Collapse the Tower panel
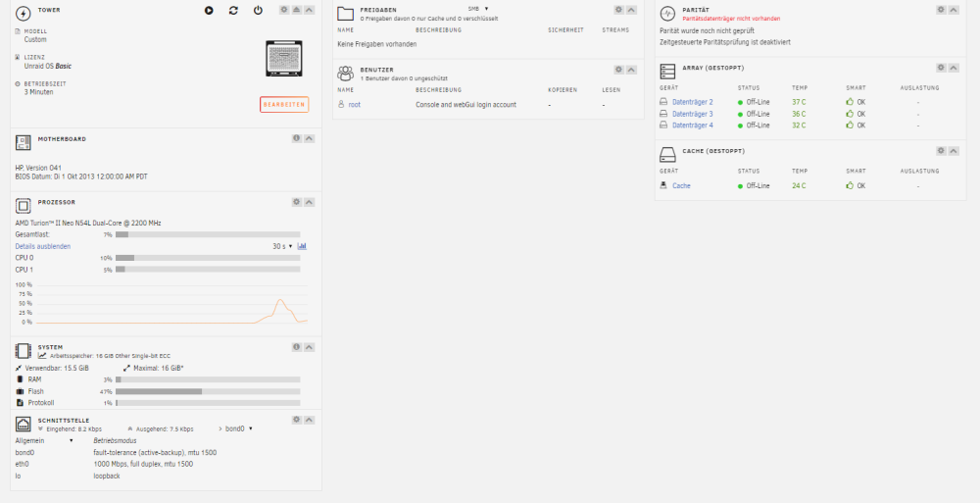The image size is (980, 503). tap(310, 10)
